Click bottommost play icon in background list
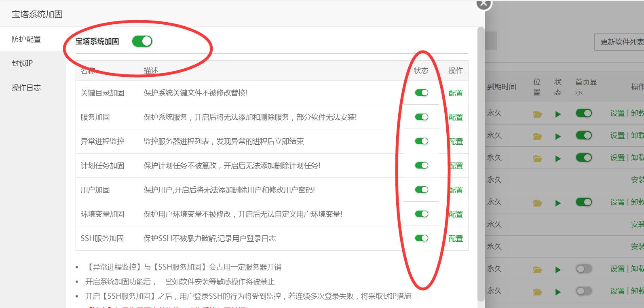 [x=558, y=292]
